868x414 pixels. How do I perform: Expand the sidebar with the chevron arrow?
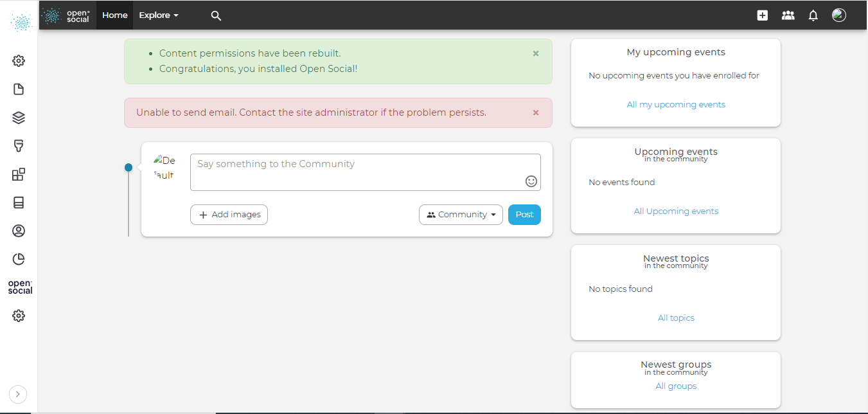17,394
